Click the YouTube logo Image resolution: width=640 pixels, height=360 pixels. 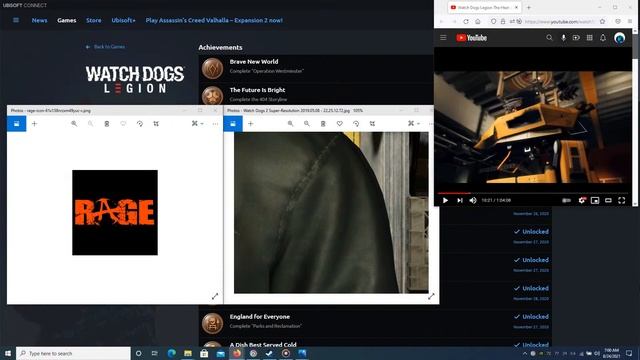click(x=471, y=38)
